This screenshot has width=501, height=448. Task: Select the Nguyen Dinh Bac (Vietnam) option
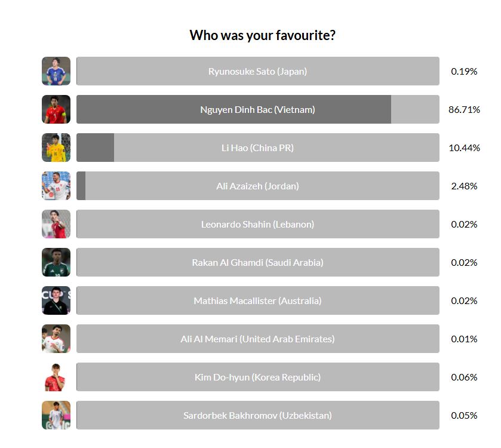click(x=257, y=109)
